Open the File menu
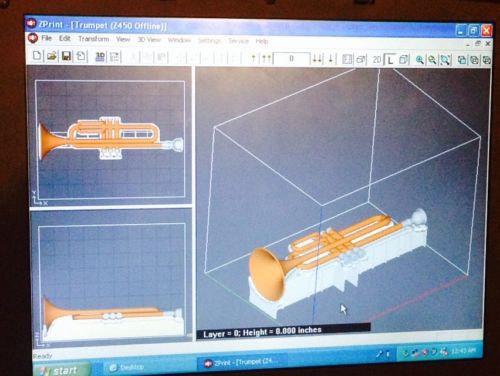The image size is (500, 376). pos(46,38)
